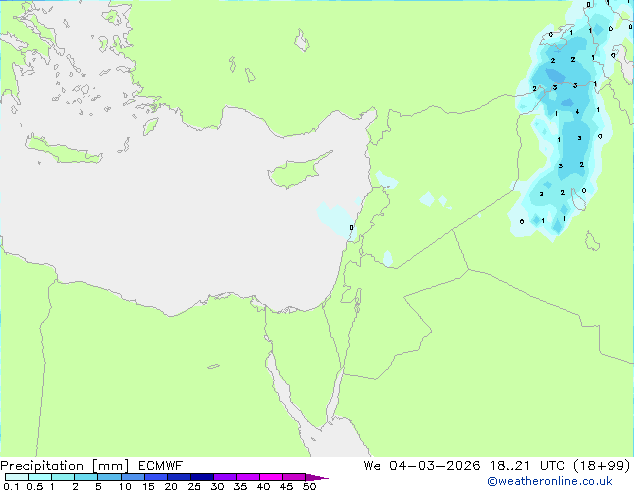Pick the legend swatch between 2 and 5

point(86,477)
